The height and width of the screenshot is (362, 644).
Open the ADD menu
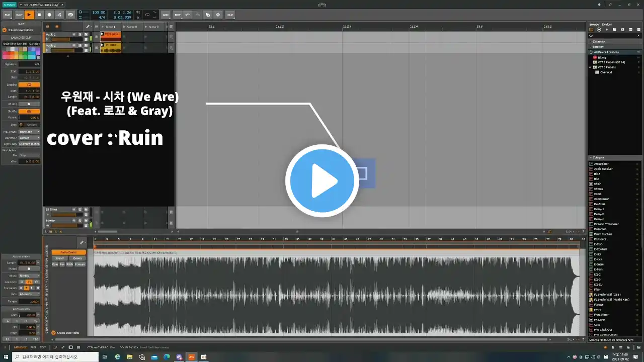[166, 15]
